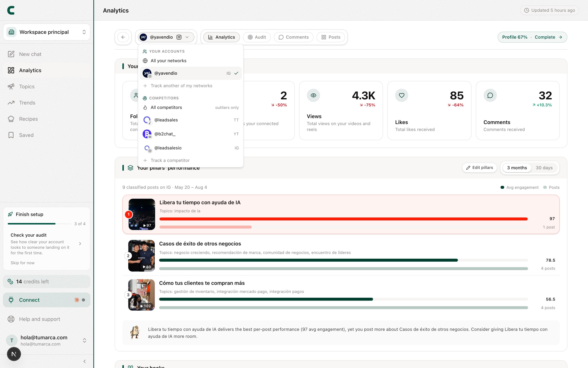Select competitor @leadsalesio IG
The height and width of the screenshot is (368, 588).
(191, 148)
